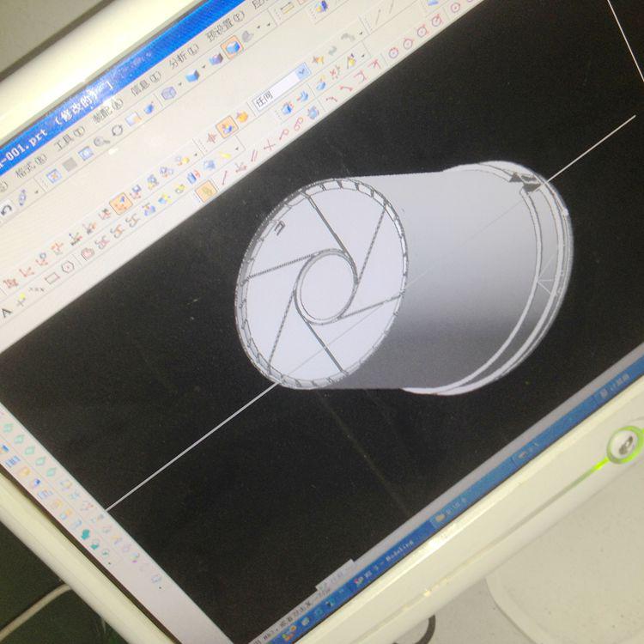Expand the rendering style dropdown arrow
This screenshot has height=644, width=644.
pos(179,85)
